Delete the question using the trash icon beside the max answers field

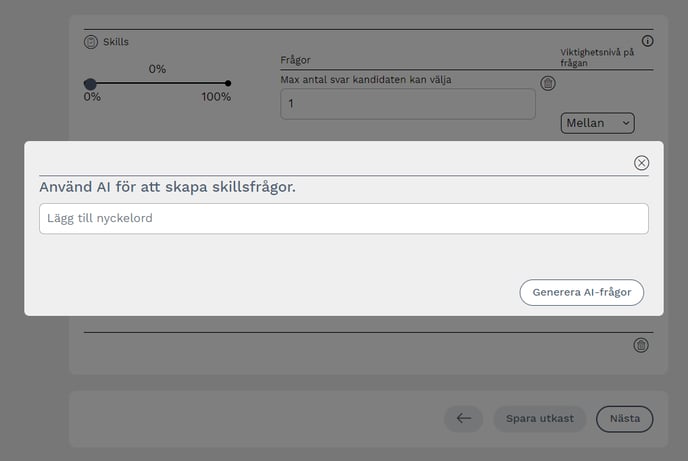[547, 84]
